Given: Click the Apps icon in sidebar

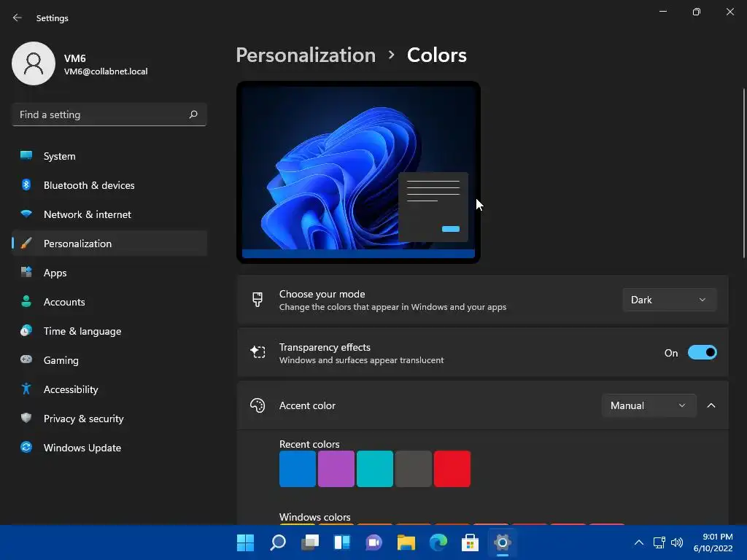Looking at the screenshot, I should [26, 273].
